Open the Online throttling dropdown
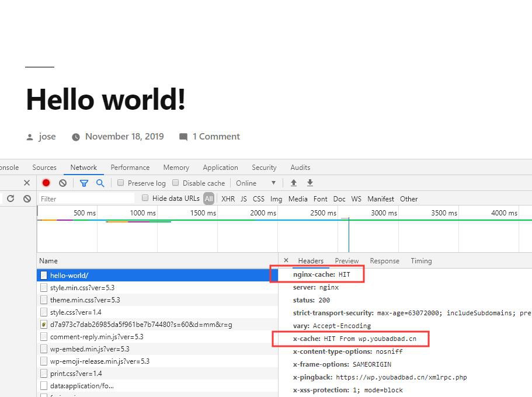The image size is (532, 397). tap(256, 183)
